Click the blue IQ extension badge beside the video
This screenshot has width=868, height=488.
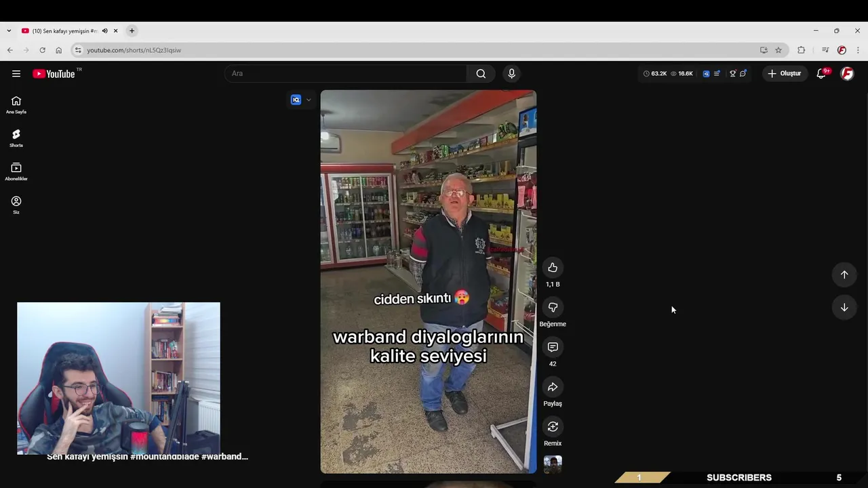tap(296, 100)
